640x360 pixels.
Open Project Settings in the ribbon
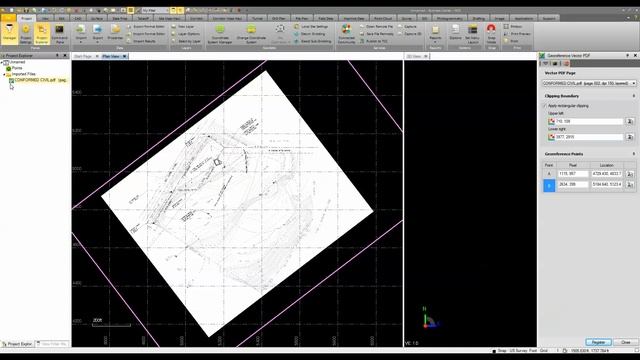pyautogui.click(x=26, y=33)
